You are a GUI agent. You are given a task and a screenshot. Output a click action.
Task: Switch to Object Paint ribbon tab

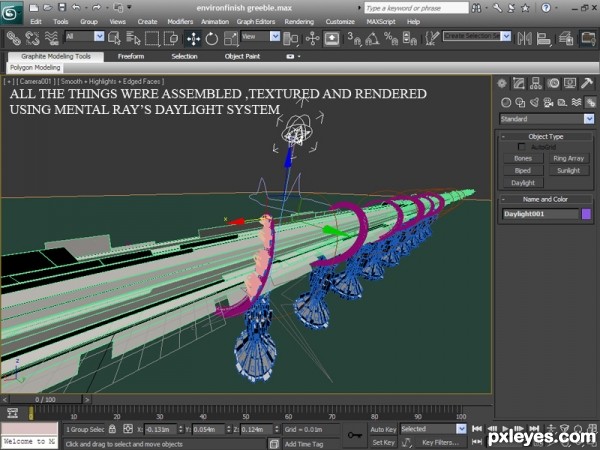pyautogui.click(x=242, y=57)
